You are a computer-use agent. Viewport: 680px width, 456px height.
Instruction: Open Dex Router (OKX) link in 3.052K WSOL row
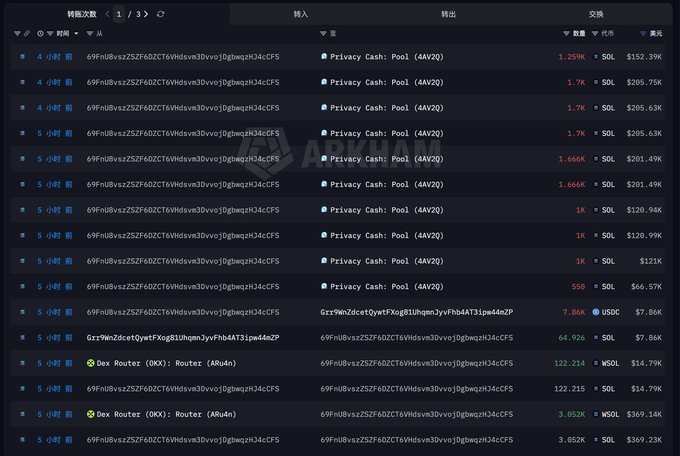(166, 414)
